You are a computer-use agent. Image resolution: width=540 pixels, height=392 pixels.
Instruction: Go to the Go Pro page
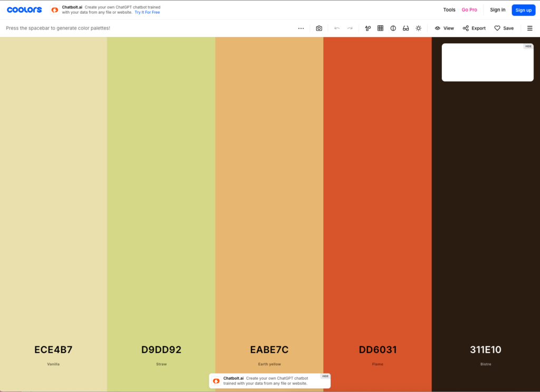pyautogui.click(x=469, y=10)
